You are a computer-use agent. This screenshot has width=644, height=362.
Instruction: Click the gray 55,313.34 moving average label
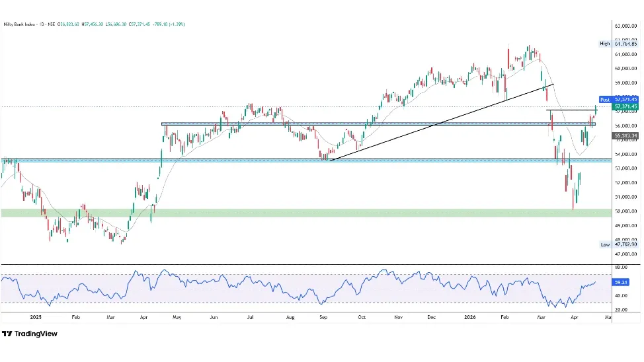(625, 136)
